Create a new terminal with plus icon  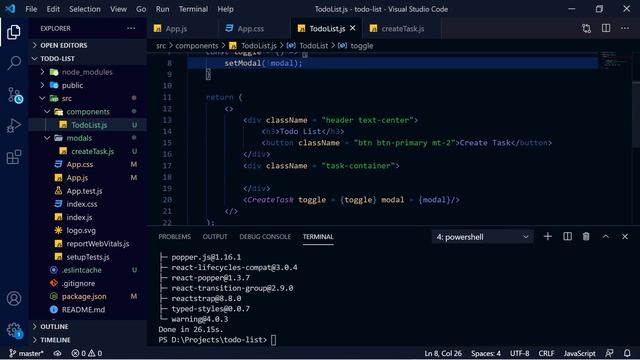[548, 236]
